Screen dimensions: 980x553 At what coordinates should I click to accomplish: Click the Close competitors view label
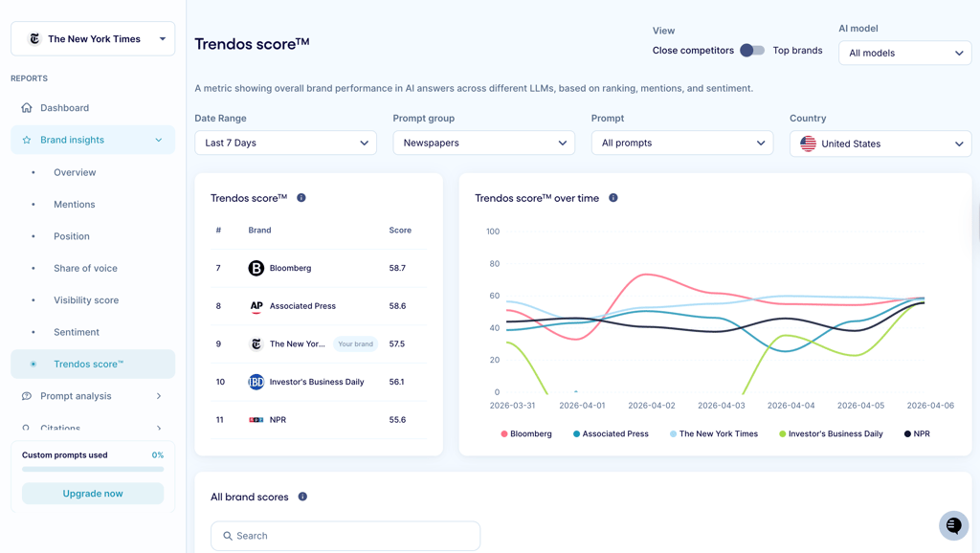[x=693, y=51]
